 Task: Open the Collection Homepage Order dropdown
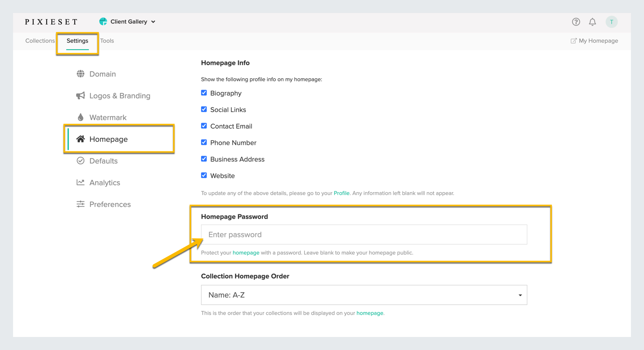pyautogui.click(x=364, y=295)
